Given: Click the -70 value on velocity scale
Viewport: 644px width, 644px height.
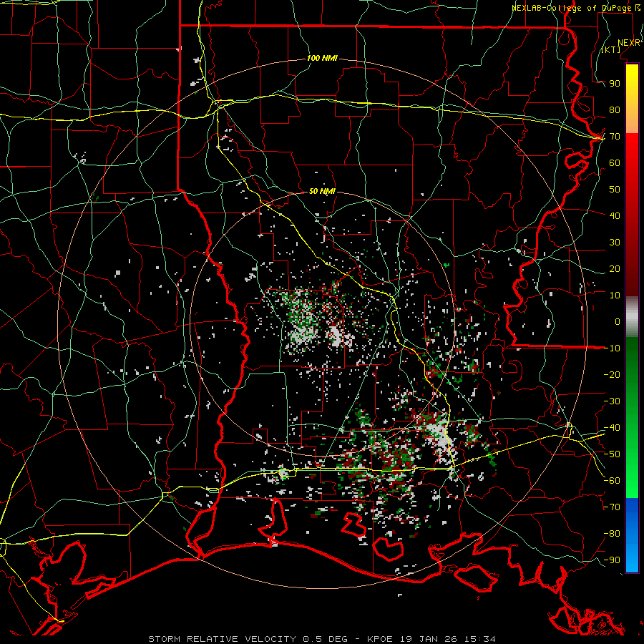Looking at the screenshot, I should [x=612, y=507].
